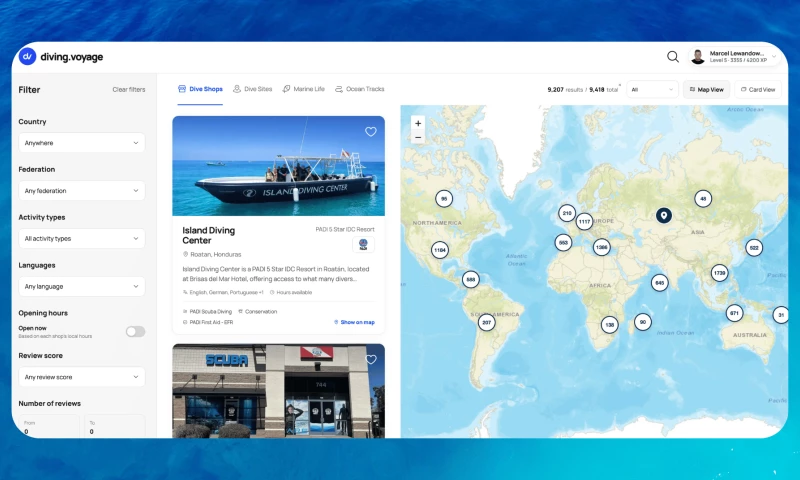The image size is (800, 480).
Task: Click map cluster marker 645
Action: 660,282
